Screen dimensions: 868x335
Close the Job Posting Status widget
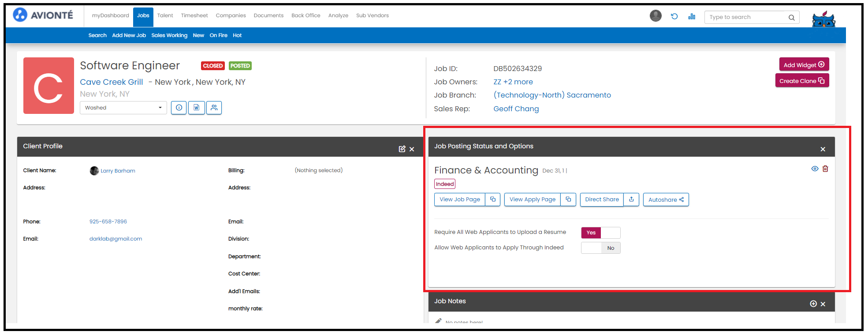pyautogui.click(x=823, y=149)
